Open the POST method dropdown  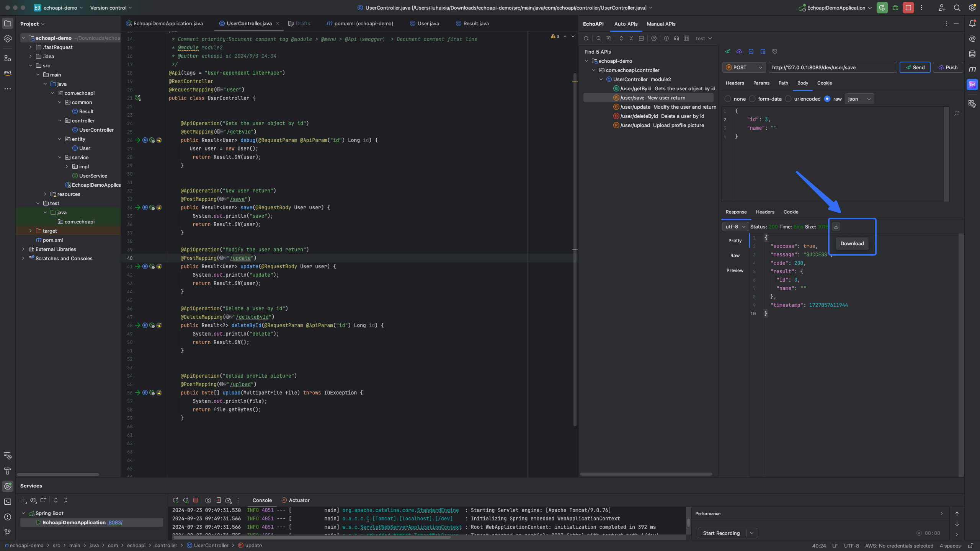tap(744, 67)
